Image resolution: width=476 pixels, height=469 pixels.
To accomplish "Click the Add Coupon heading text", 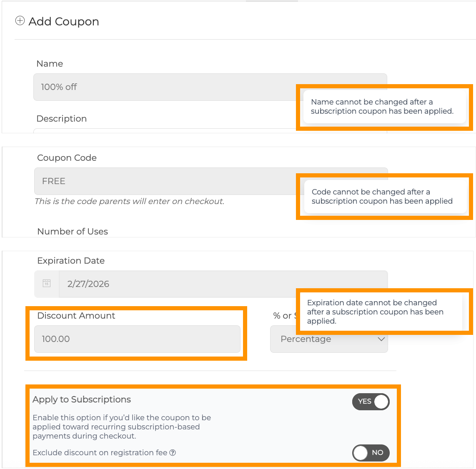I will 64,22.
